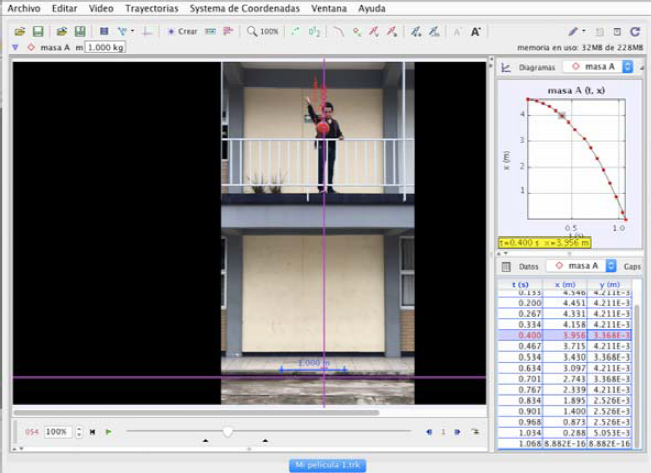Click the magnifier zoom icon
This screenshot has height=473, width=651.
coord(253,32)
